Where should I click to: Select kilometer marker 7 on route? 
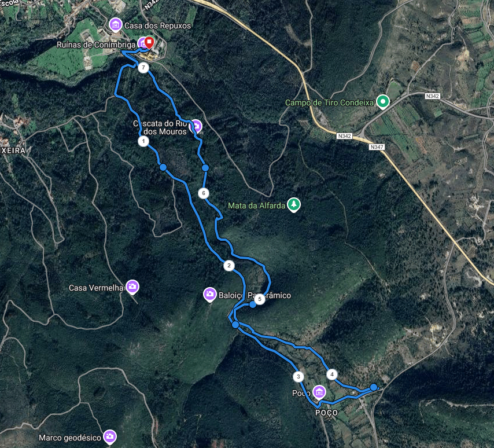(x=143, y=68)
